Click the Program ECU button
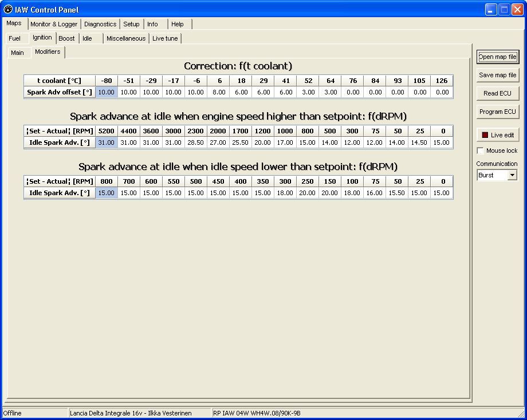This screenshot has height=420, width=527. click(498, 112)
